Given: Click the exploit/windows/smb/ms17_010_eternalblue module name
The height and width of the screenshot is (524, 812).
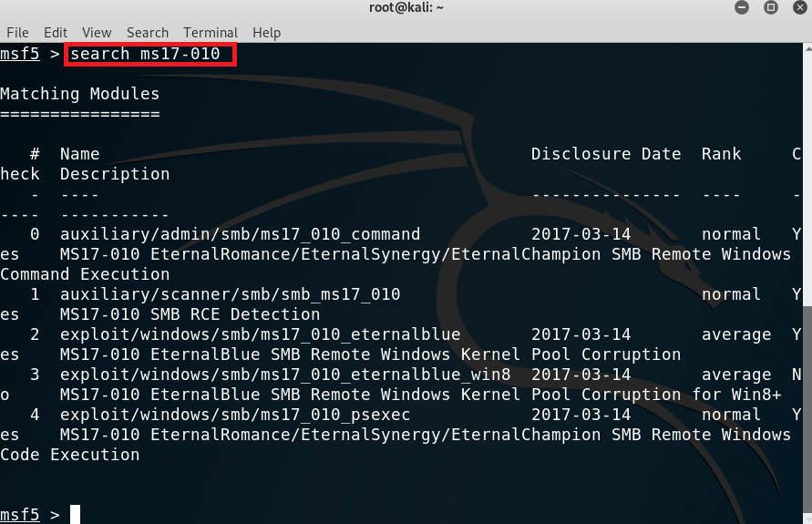Looking at the screenshot, I should coord(260,334).
